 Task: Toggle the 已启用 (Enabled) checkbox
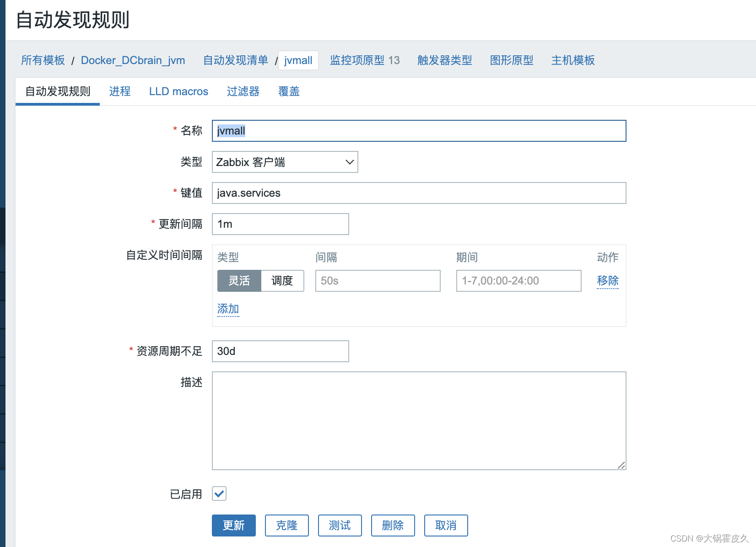(219, 493)
